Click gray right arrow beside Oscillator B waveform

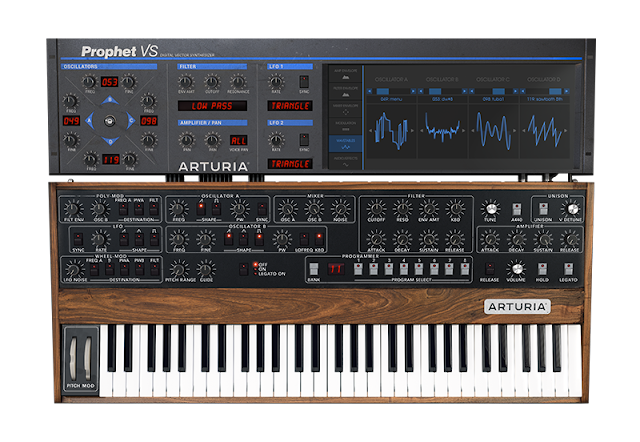pos(464,131)
